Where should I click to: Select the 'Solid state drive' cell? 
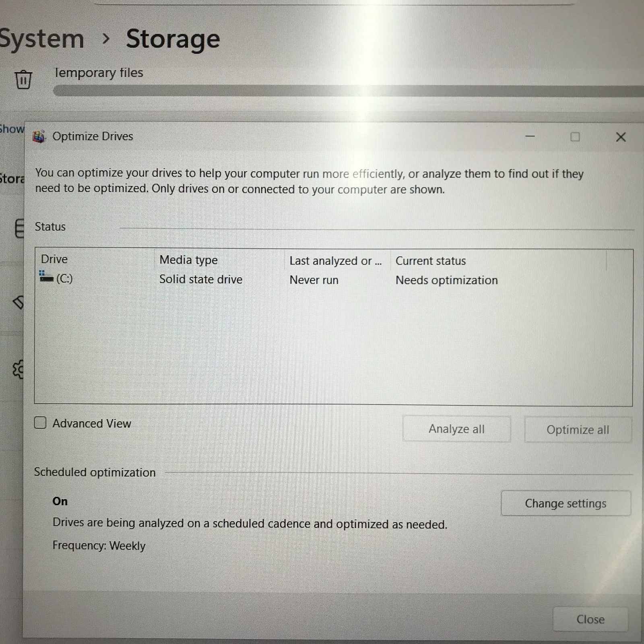201,279
